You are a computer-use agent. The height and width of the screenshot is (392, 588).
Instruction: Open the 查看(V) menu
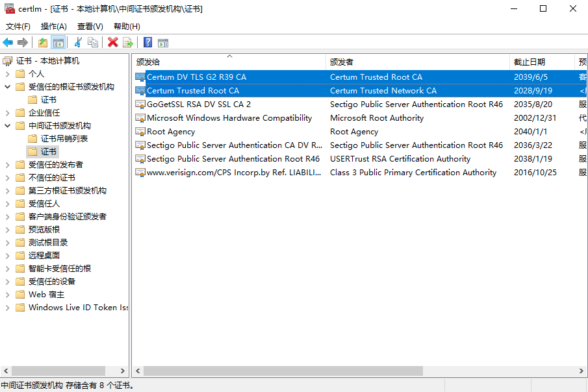tap(90, 27)
